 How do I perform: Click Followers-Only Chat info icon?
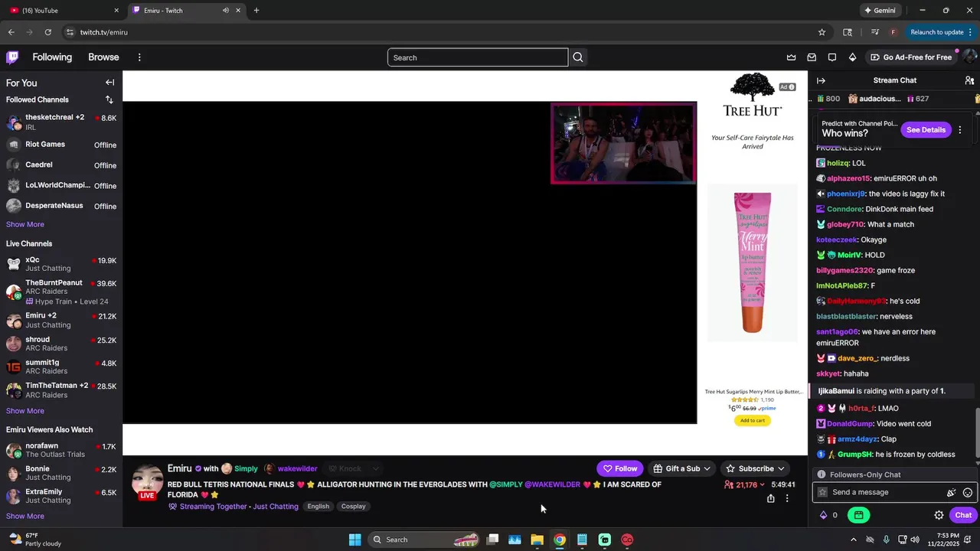coord(822,474)
